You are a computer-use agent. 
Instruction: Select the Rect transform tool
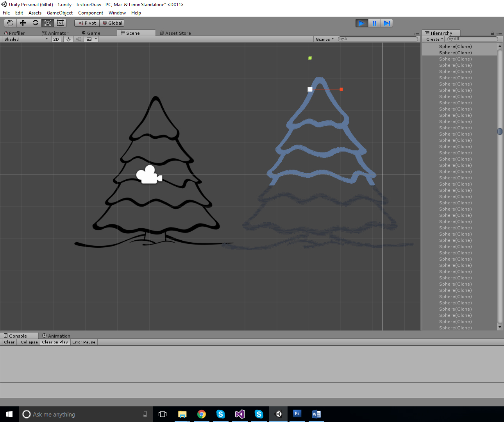[60, 23]
